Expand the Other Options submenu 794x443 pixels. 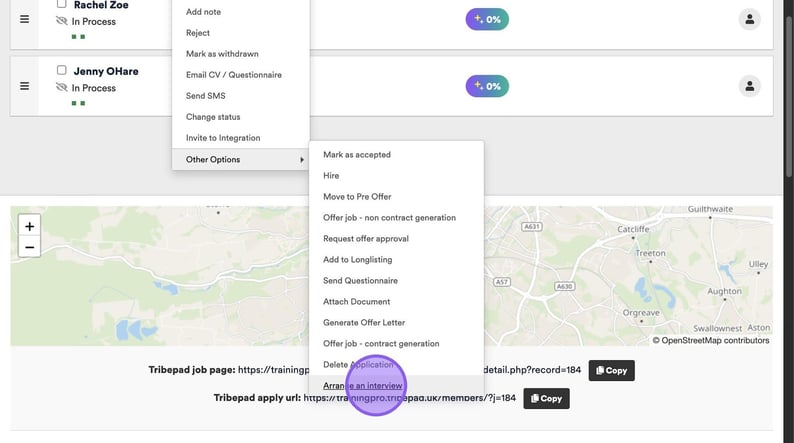tap(240, 159)
